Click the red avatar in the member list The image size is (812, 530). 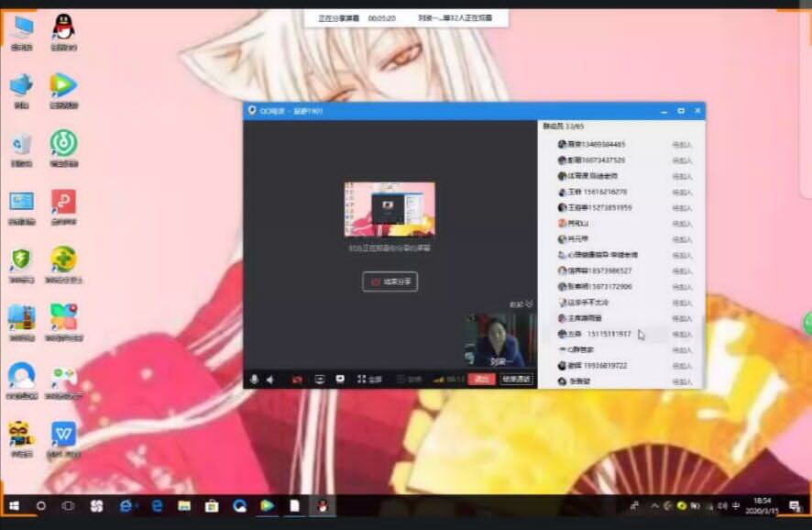pos(562,224)
